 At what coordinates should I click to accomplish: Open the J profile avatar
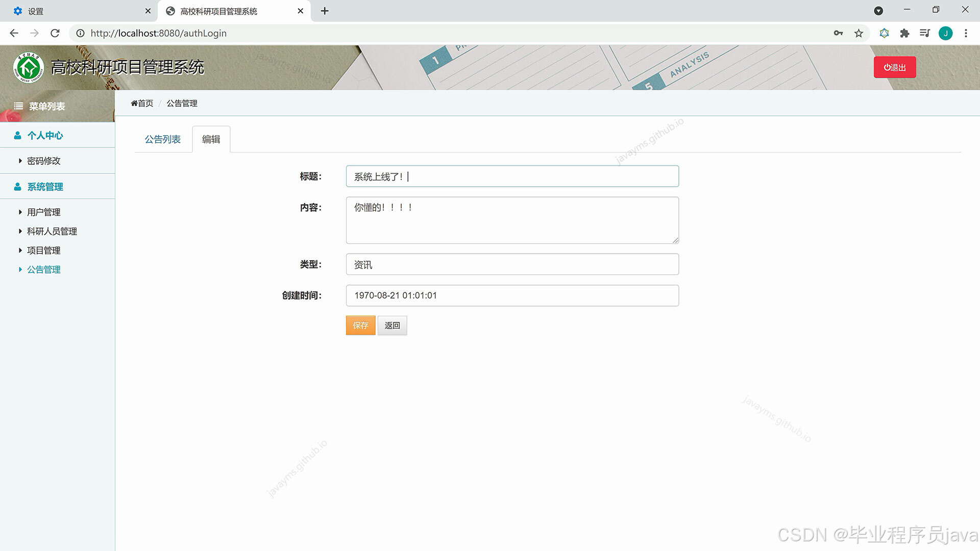click(945, 33)
